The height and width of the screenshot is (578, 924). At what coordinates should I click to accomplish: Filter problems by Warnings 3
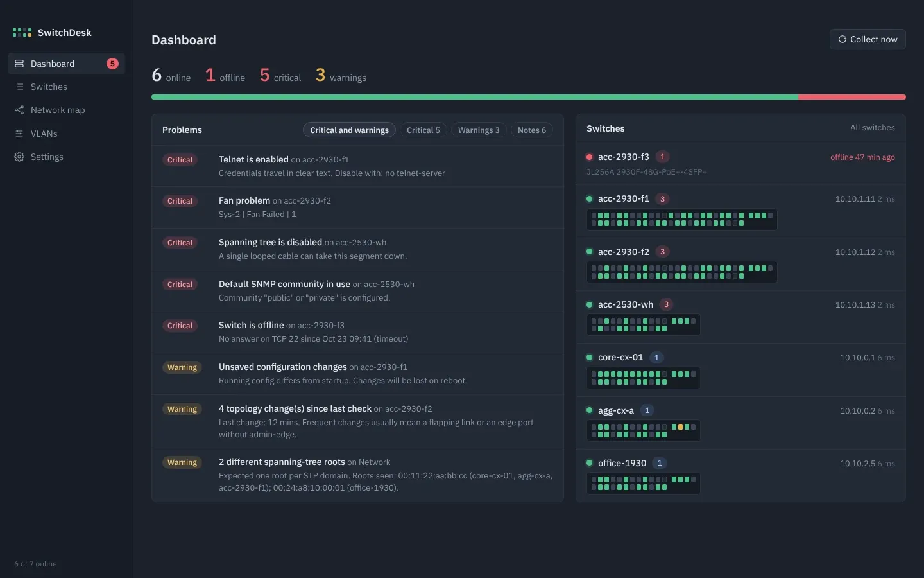pyautogui.click(x=479, y=130)
